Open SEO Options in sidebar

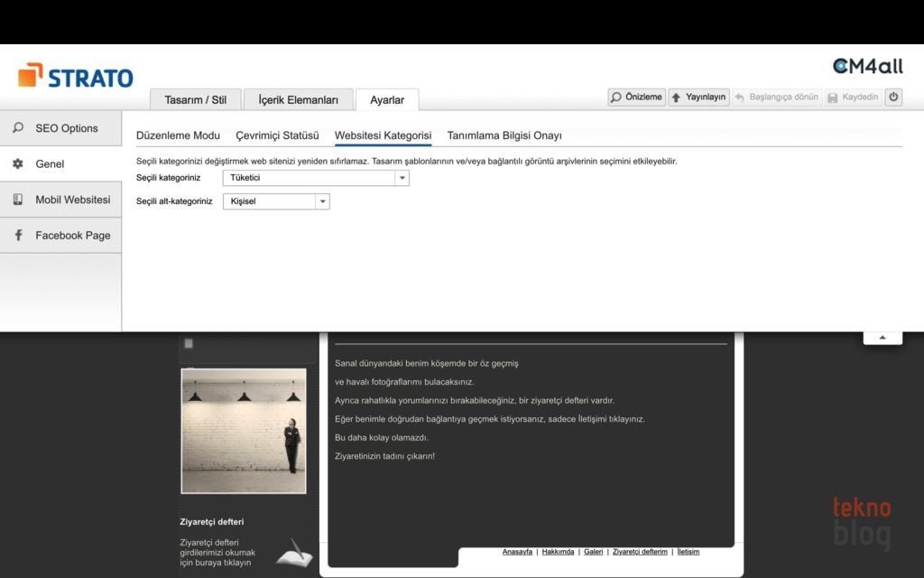(60, 128)
